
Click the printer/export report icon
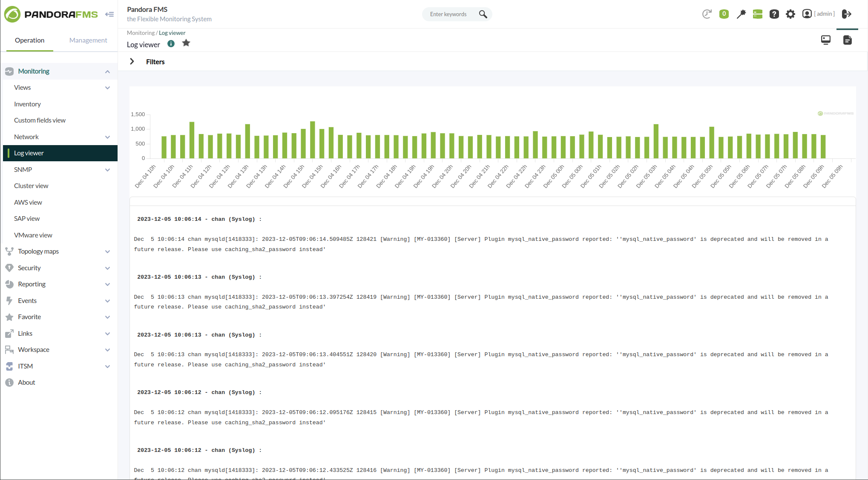coord(847,40)
